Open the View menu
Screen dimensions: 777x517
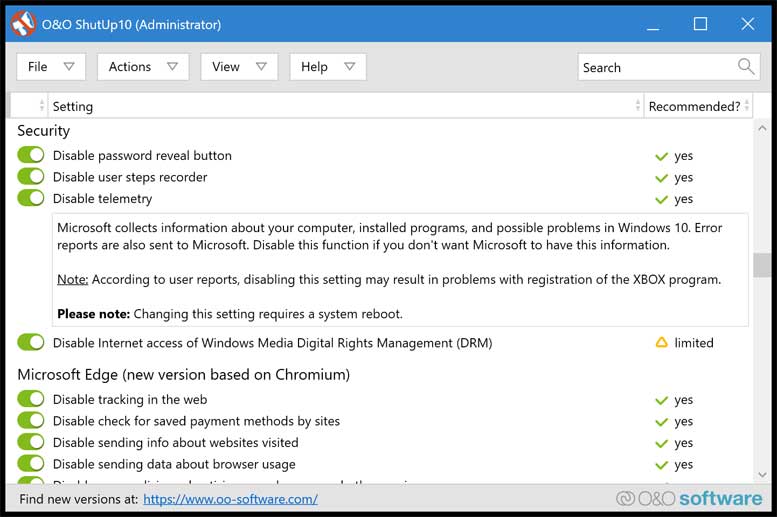[239, 66]
